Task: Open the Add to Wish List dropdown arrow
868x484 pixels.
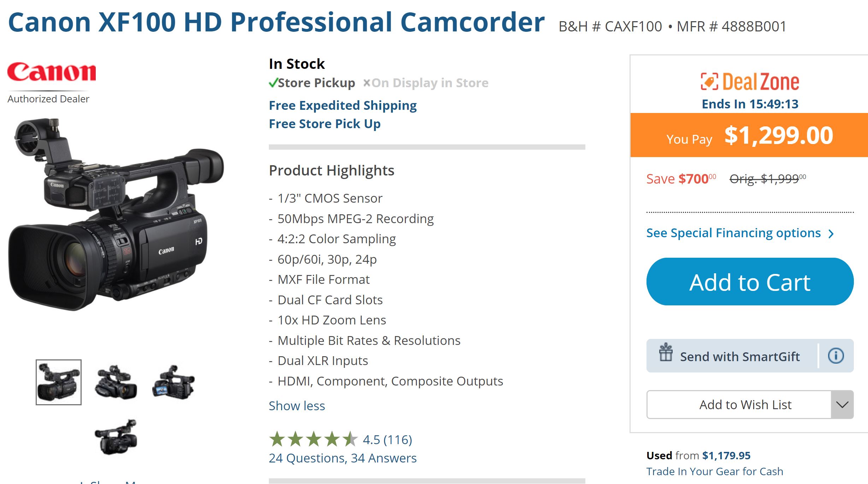Action: tap(842, 405)
